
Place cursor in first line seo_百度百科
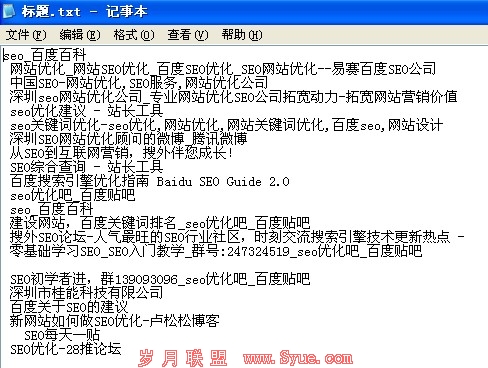coord(45,55)
